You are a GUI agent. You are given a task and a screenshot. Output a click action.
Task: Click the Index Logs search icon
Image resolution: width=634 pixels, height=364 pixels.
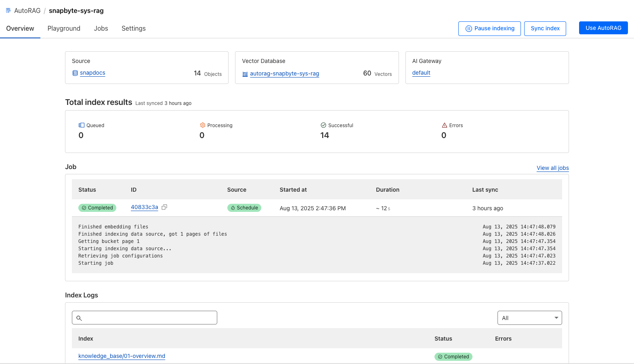coord(79,318)
